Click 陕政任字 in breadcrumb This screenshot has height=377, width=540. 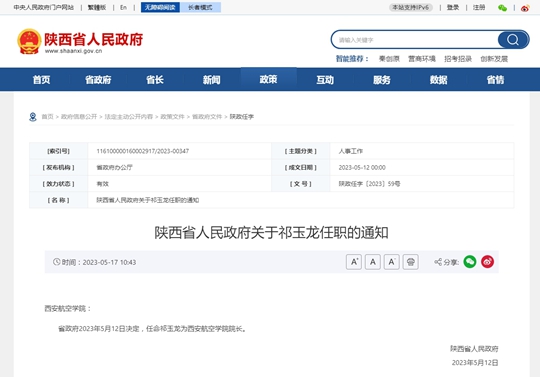tap(242, 117)
